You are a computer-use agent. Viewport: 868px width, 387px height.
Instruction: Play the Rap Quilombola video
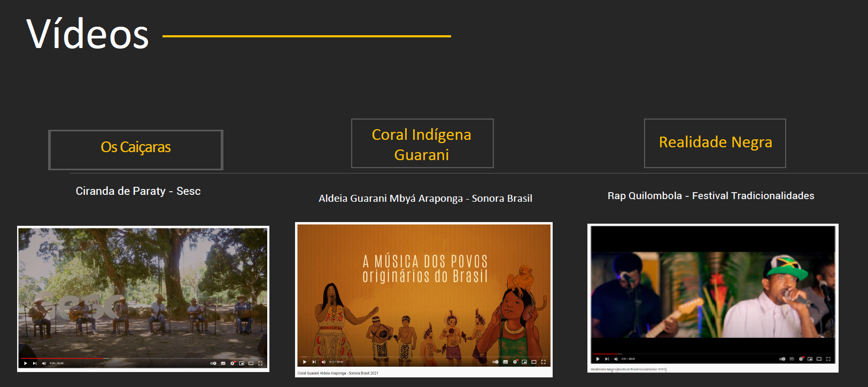coord(598,359)
